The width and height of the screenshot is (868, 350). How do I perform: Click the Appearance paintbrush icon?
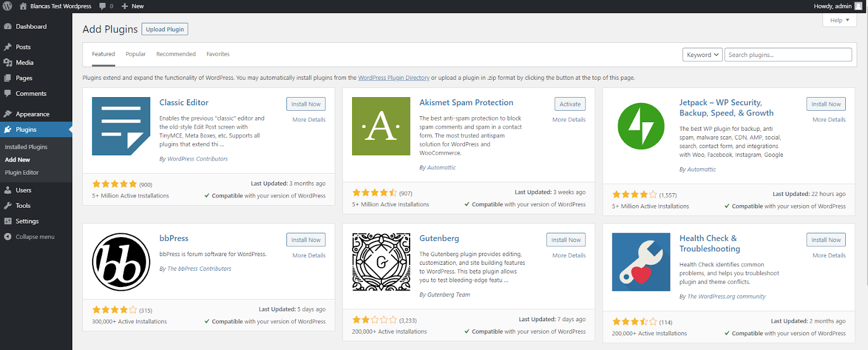tap(8, 114)
